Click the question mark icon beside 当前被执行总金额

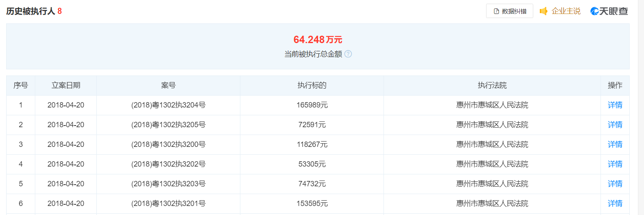[348, 54]
